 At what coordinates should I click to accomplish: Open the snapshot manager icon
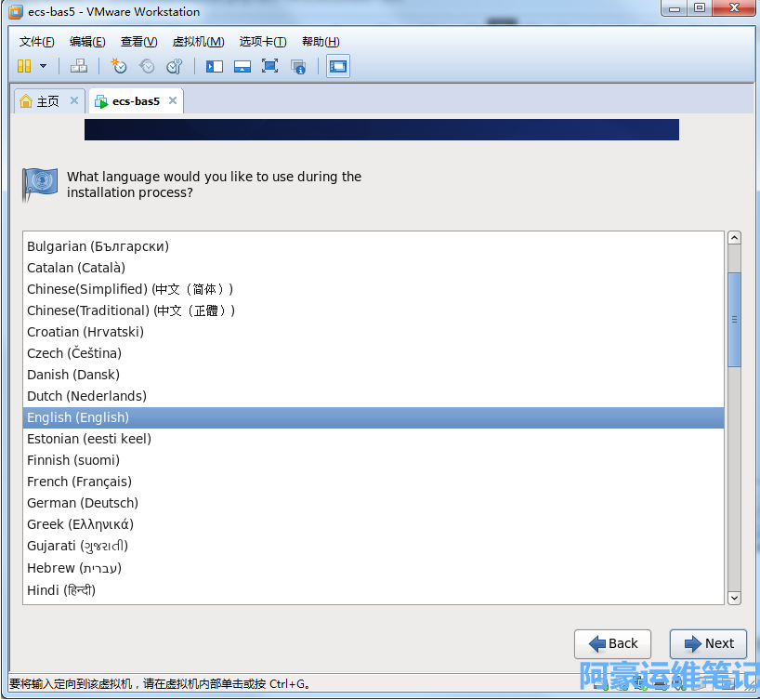click(175, 66)
